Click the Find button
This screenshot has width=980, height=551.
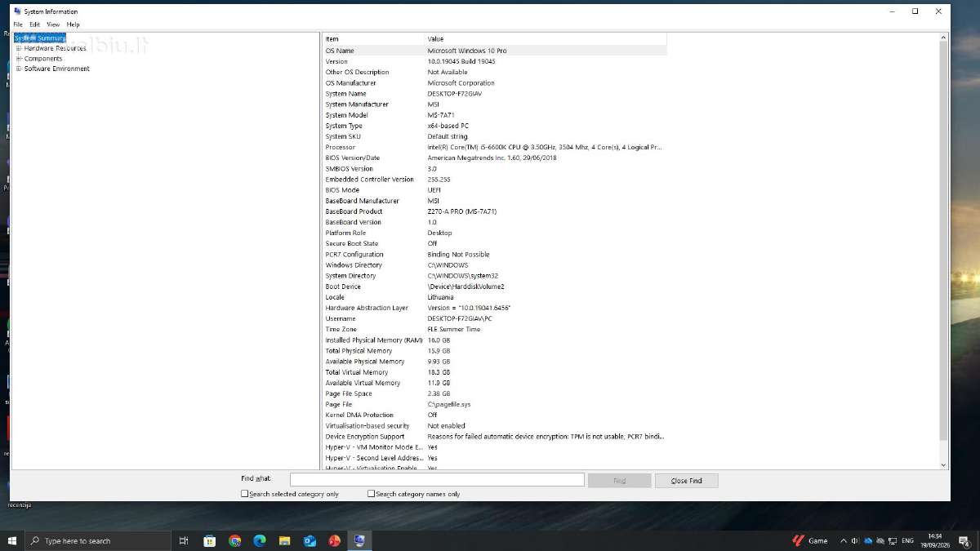coord(619,481)
